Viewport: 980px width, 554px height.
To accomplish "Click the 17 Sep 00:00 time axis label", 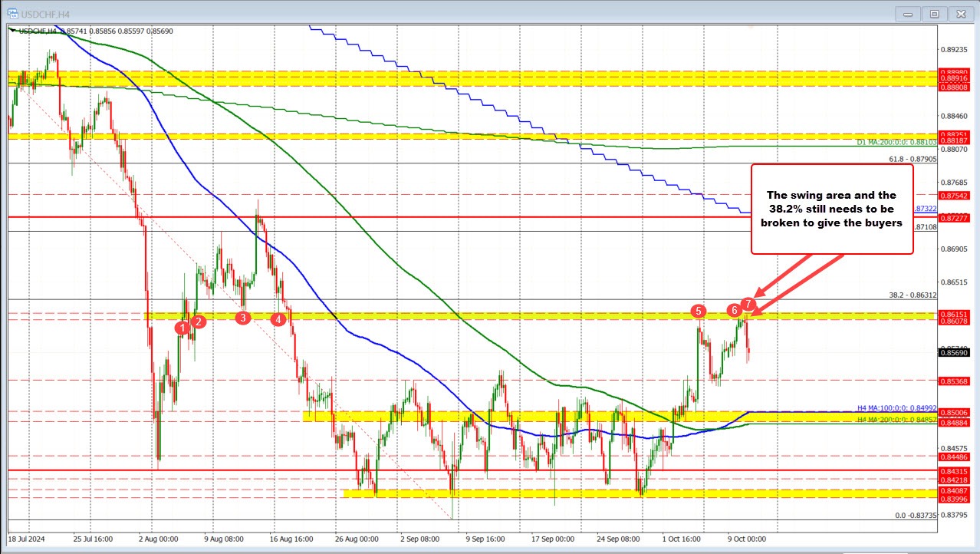I will 554,539.
